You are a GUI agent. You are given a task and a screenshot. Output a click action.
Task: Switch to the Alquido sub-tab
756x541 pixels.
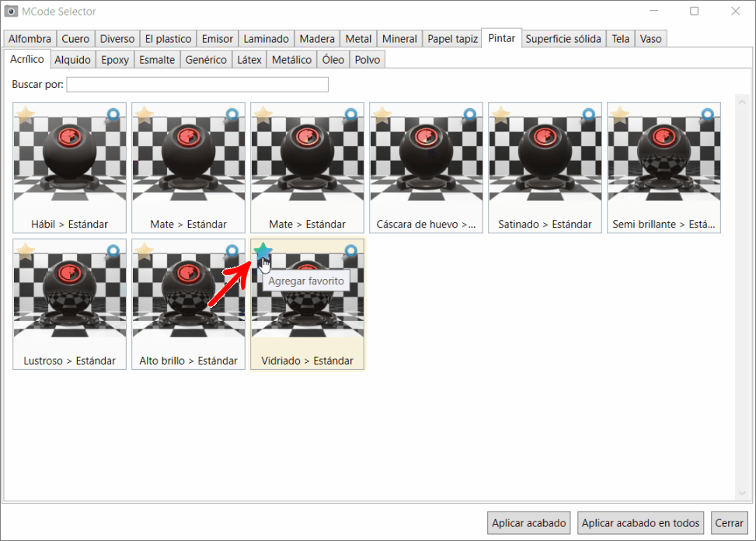tap(73, 60)
